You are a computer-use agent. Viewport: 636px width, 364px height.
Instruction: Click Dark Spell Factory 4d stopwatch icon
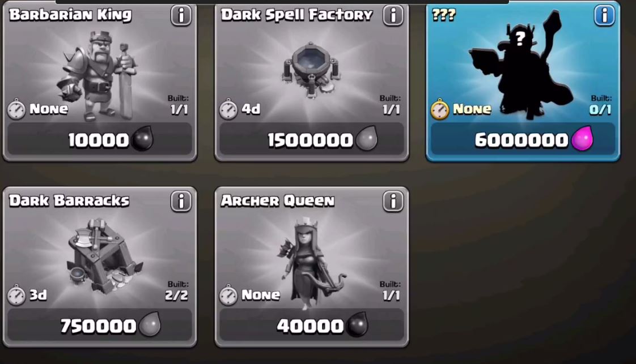click(x=228, y=109)
